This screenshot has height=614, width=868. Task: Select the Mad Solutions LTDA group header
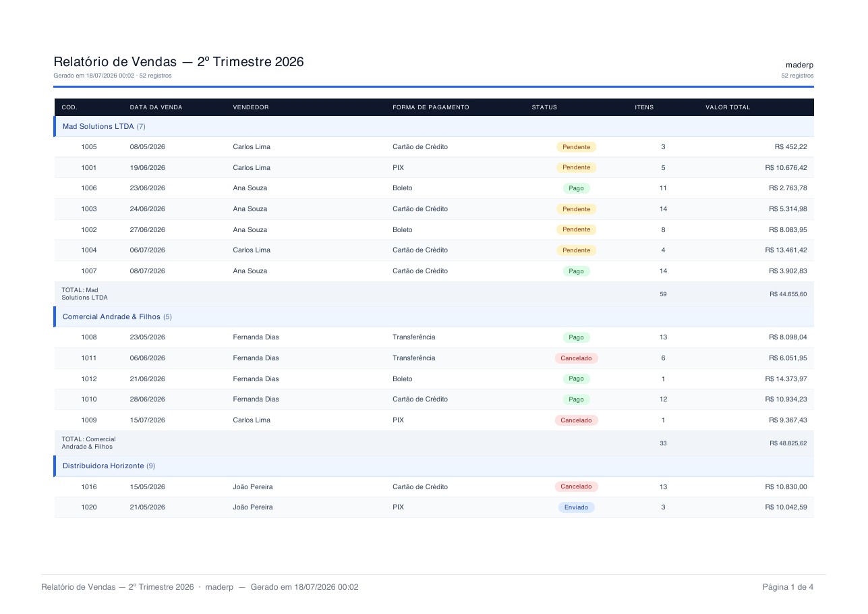434,126
